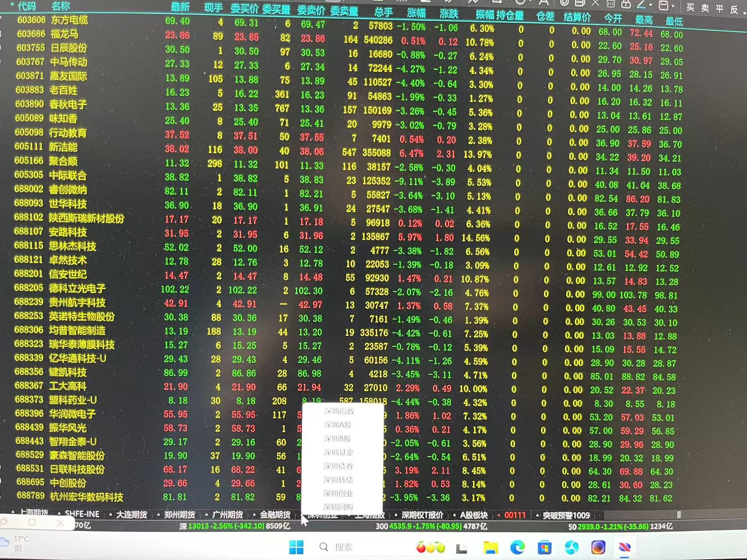Switch to the SHFE-INE tab
747x560 pixels.
(82, 514)
